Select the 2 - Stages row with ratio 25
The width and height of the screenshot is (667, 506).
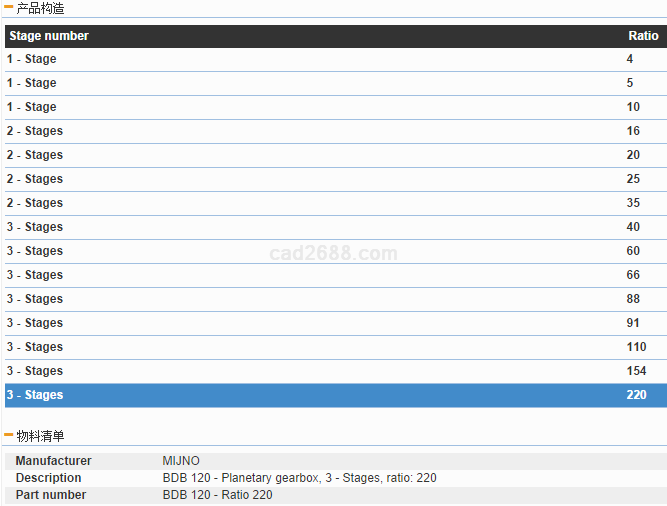[35, 179]
